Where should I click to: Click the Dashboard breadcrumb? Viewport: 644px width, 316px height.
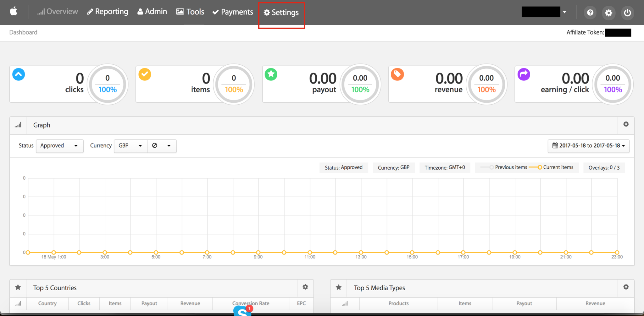click(23, 32)
